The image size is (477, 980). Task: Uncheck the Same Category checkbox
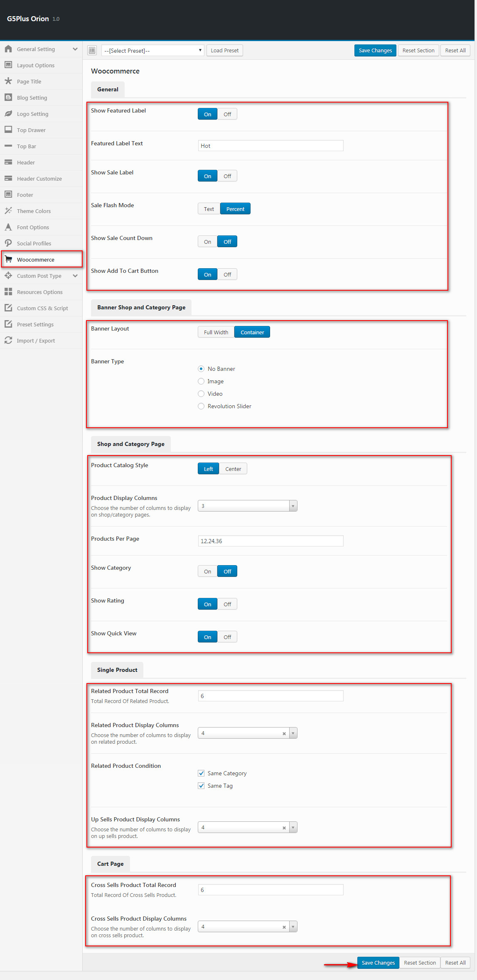coord(201,773)
